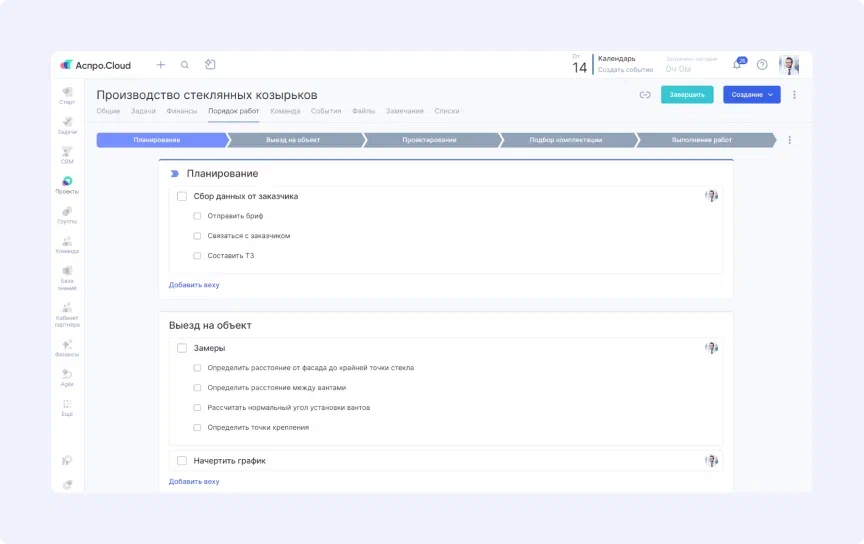Copy project link using the chain icon
Screen dimensions: 864x544
click(x=645, y=95)
